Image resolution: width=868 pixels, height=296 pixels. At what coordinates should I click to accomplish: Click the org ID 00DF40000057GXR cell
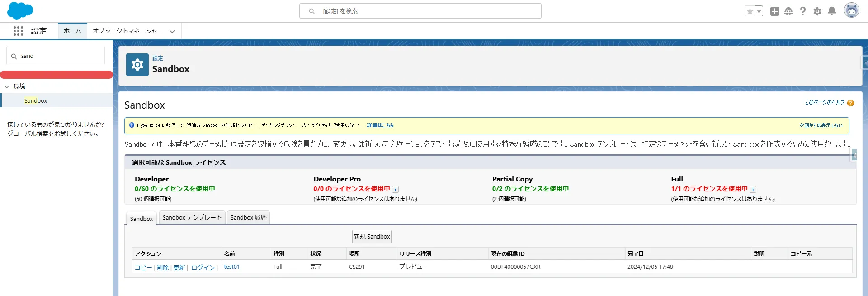coord(515,267)
